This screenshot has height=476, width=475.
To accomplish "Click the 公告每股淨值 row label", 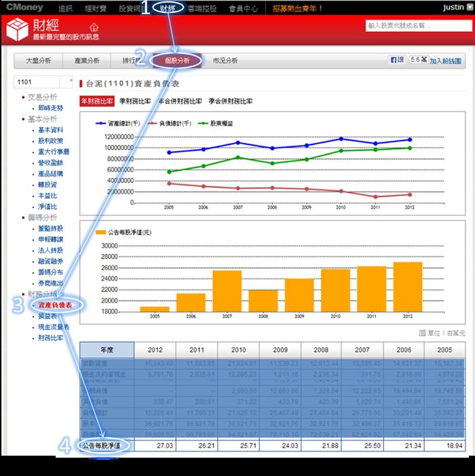I will tap(101, 445).
